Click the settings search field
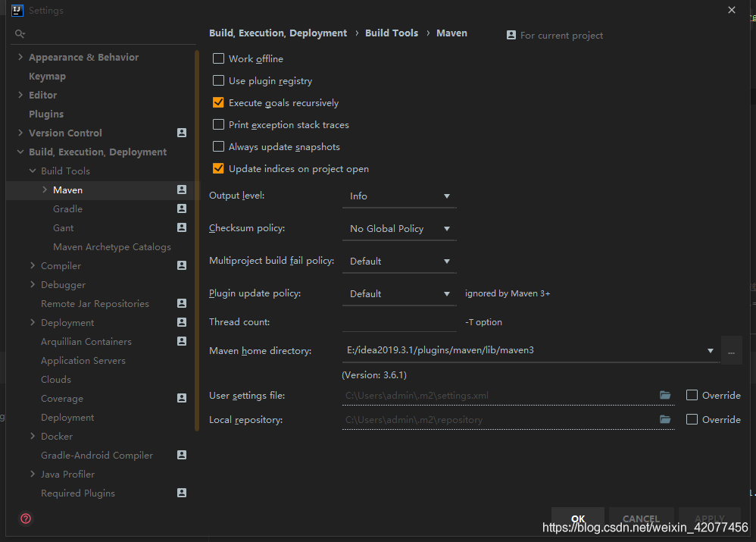Image resolution: width=756 pixels, height=542 pixels. pyautogui.click(x=104, y=34)
